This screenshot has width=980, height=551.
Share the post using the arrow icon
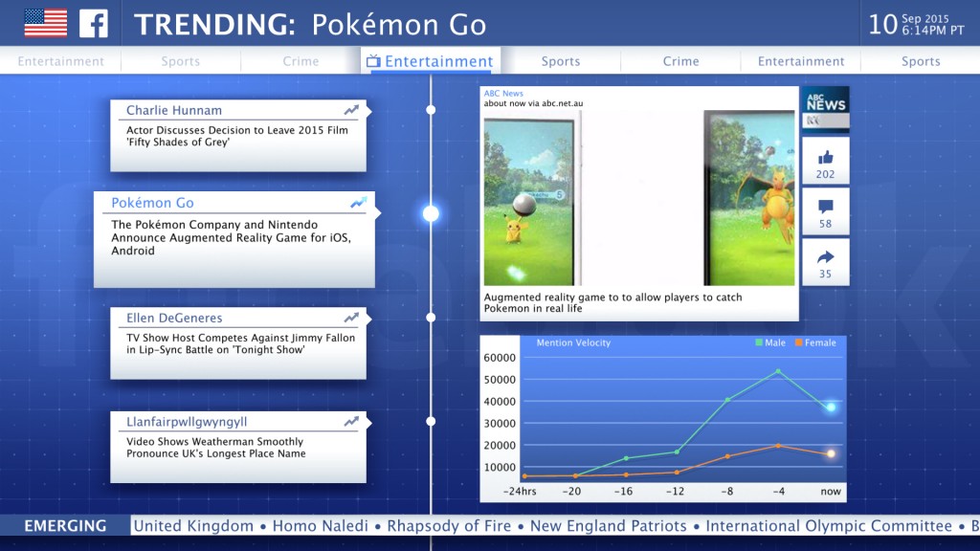(826, 256)
